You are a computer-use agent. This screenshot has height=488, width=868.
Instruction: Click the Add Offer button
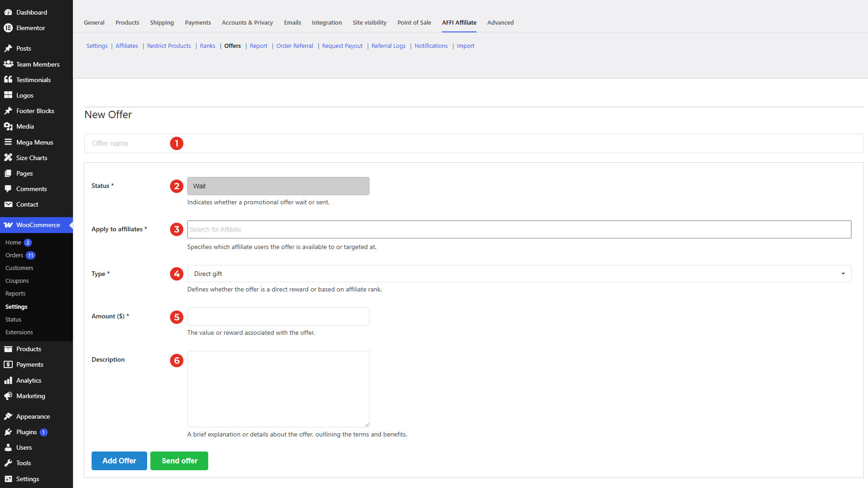(x=119, y=461)
